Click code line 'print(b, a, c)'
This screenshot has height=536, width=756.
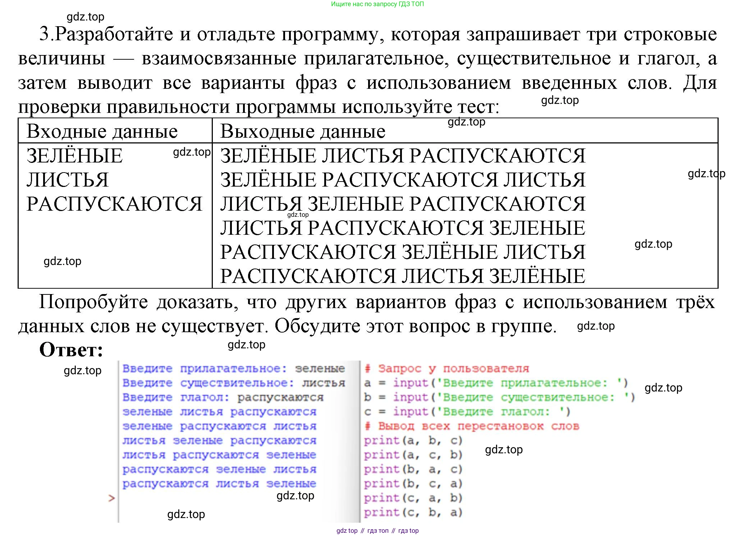tap(413, 469)
